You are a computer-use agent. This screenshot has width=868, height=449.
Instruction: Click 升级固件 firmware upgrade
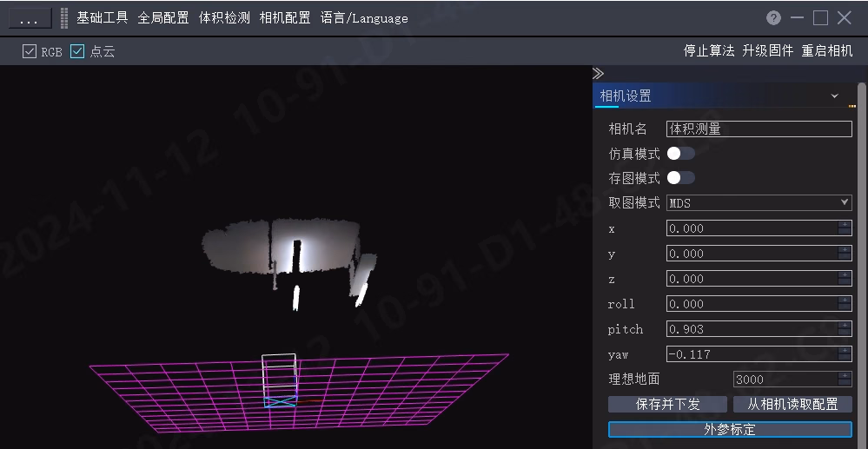pyautogui.click(x=768, y=51)
